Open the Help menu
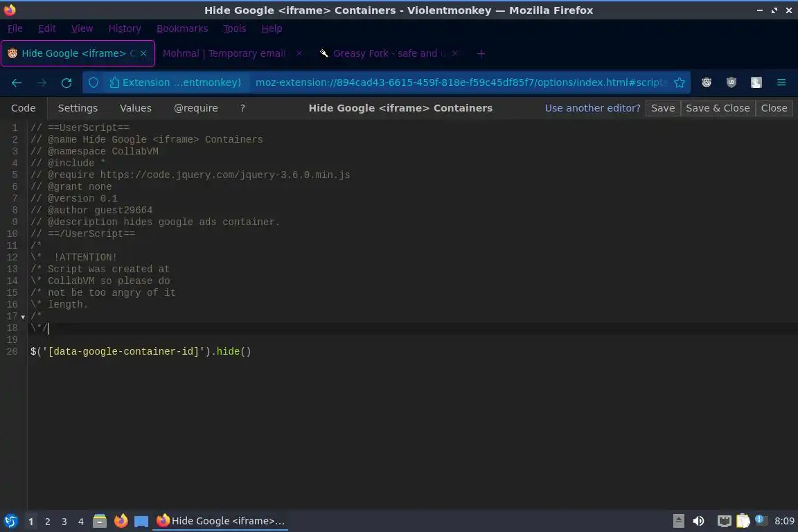Screen dimensions: 798x532 272,28
